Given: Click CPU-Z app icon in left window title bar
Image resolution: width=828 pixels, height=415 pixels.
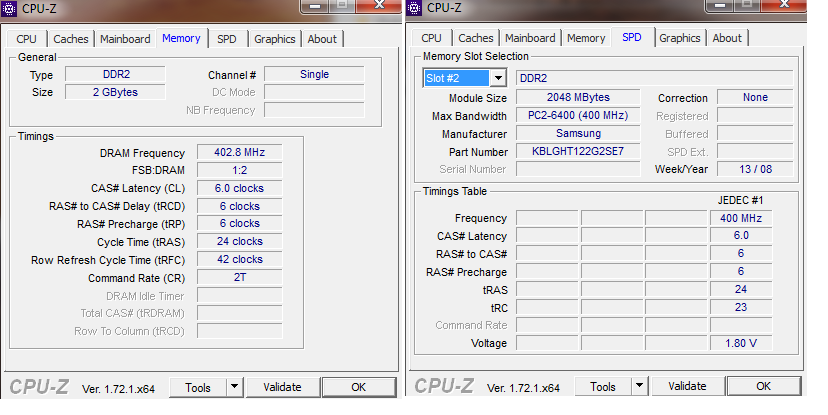Looking at the screenshot, I should [x=10, y=8].
